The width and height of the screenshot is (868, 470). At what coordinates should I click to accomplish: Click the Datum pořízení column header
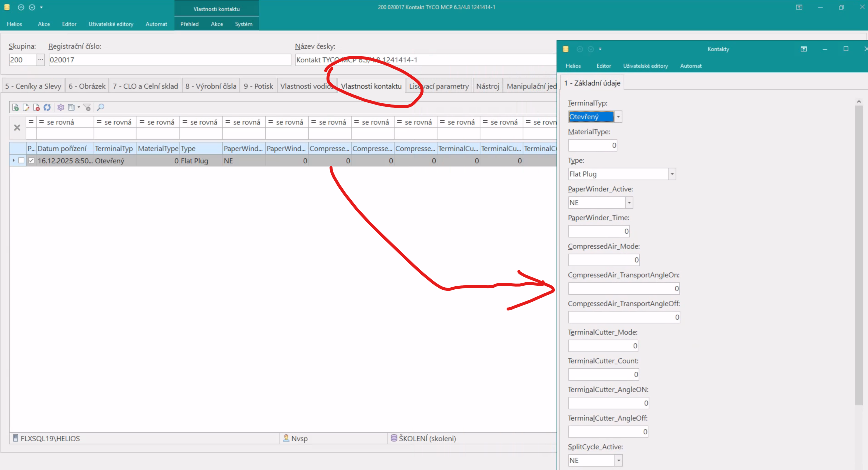62,149
